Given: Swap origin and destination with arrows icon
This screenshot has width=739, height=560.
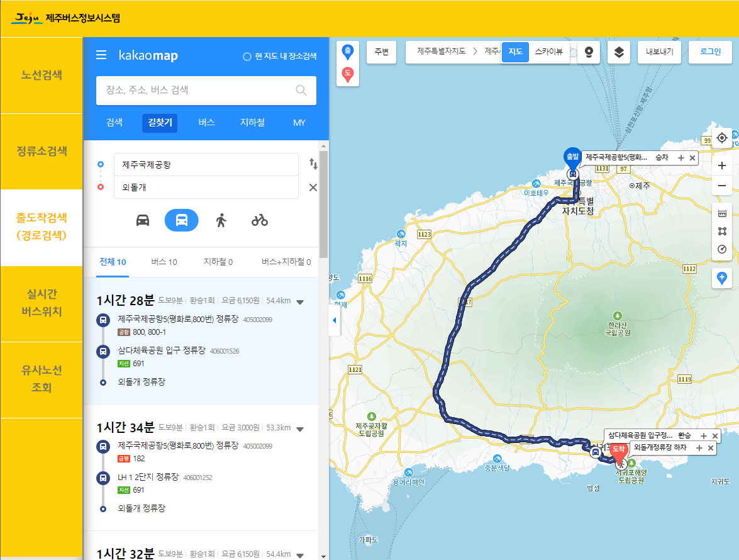Looking at the screenshot, I should tap(313, 164).
